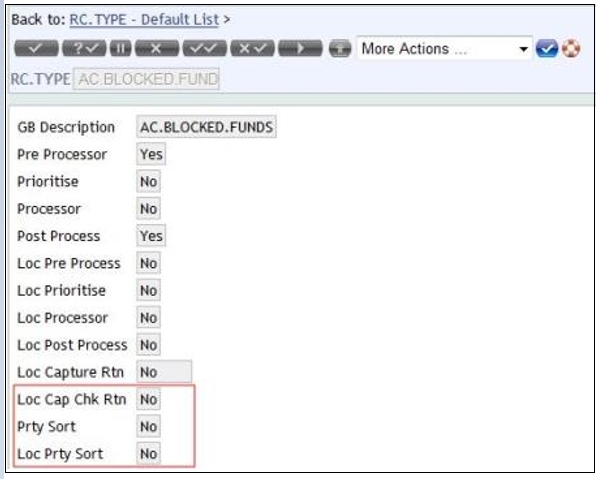Click the RC.TYPE ID field
Screen dimensions: 600x479
[146, 78]
